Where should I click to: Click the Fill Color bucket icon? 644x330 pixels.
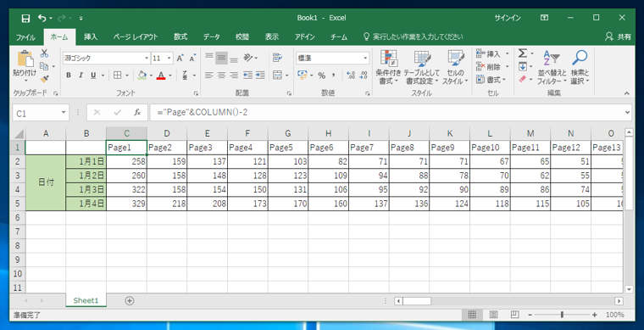click(x=142, y=76)
